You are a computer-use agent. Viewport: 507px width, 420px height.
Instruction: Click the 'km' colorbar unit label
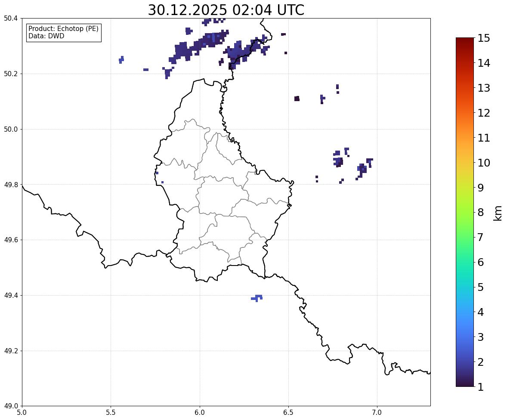point(498,213)
